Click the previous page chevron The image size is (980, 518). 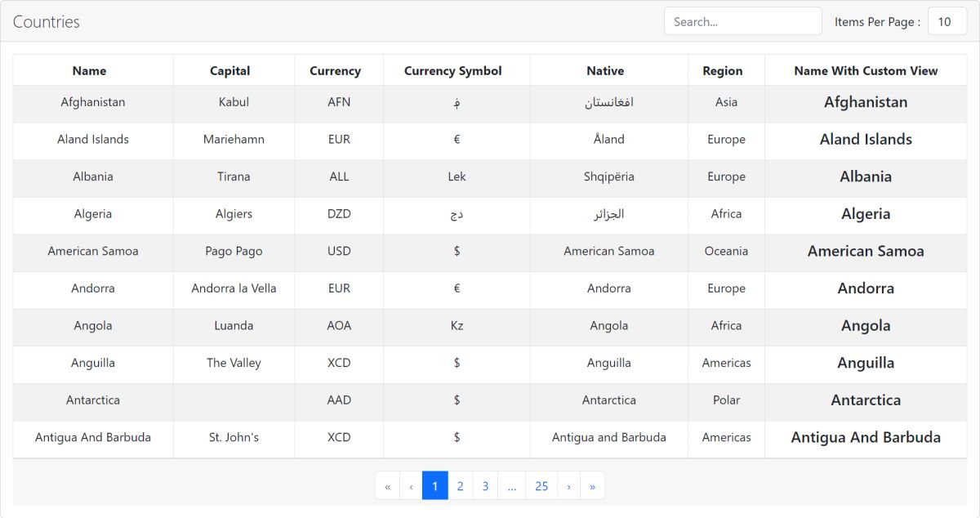[x=411, y=485]
